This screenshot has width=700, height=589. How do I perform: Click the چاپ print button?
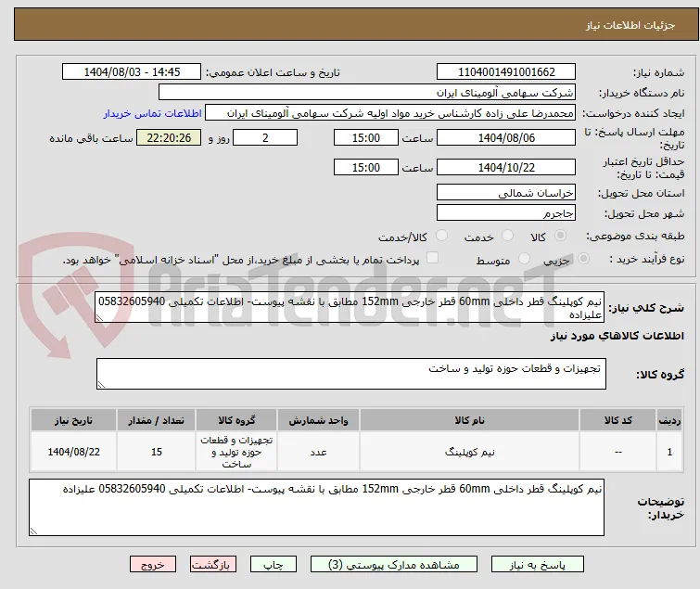pyautogui.click(x=274, y=565)
